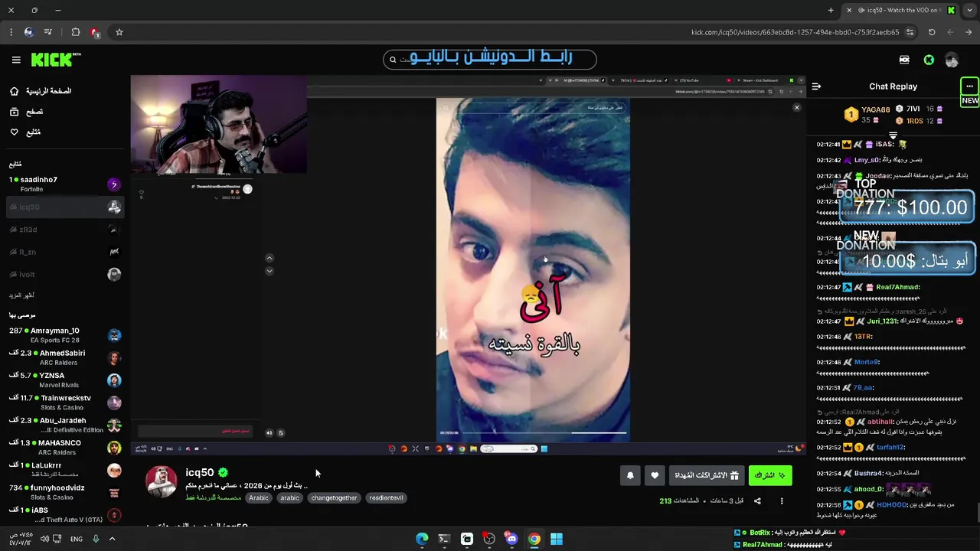Open the Windows Start button

pos(557,539)
